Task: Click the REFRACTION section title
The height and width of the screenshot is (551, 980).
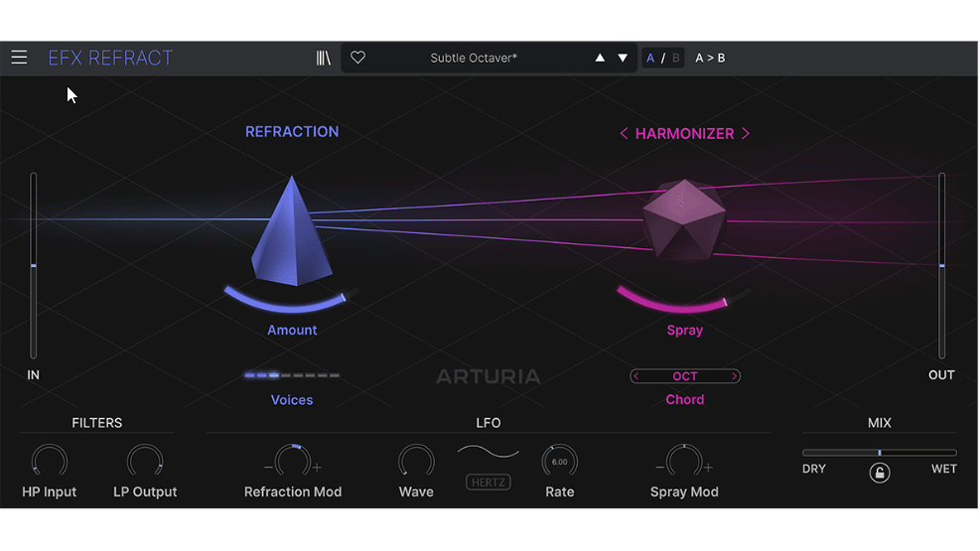Action: coord(292,132)
